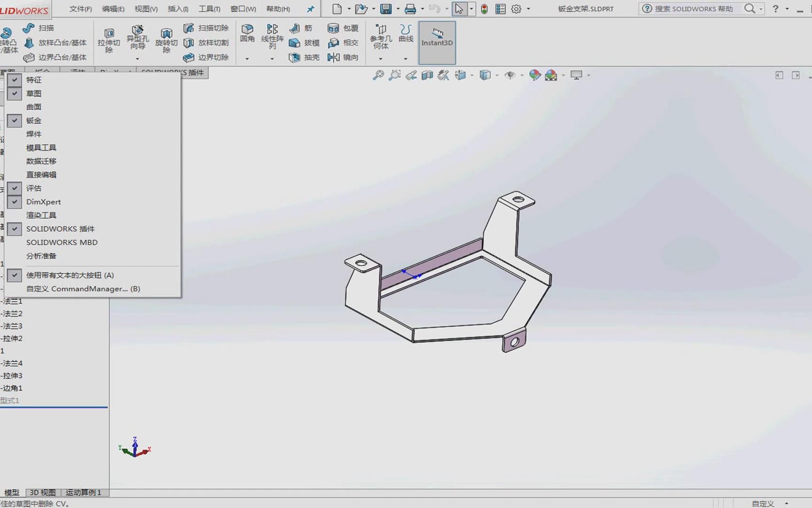
Task: Open the 插入 menu
Action: (x=177, y=8)
